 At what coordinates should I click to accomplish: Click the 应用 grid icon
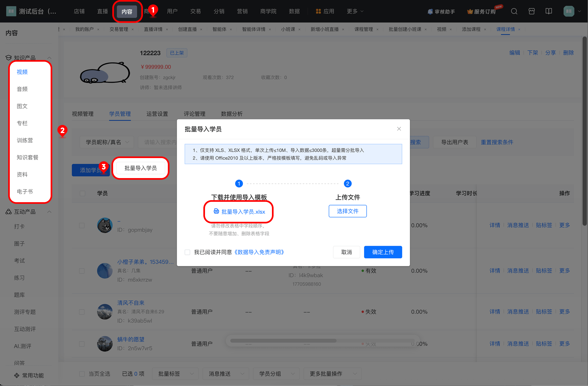318,11
